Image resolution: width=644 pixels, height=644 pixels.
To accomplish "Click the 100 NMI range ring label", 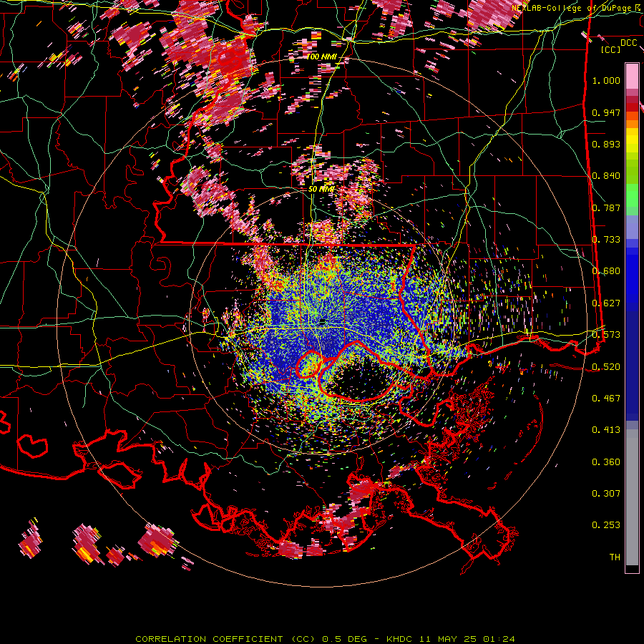I will click(321, 57).
